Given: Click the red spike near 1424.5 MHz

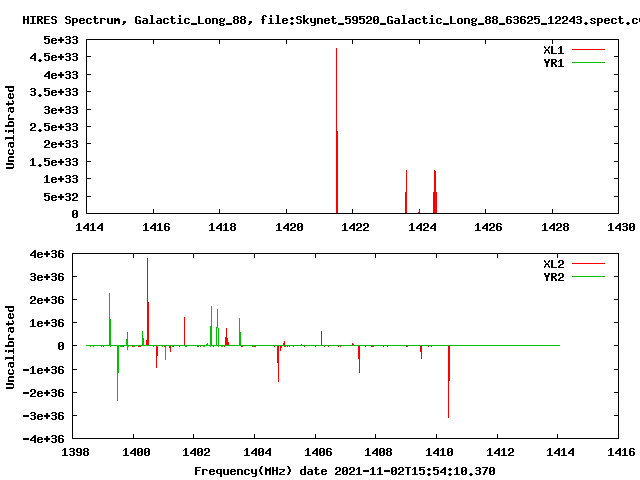Looking at the screenshot, I should click(x=435, y=192).
